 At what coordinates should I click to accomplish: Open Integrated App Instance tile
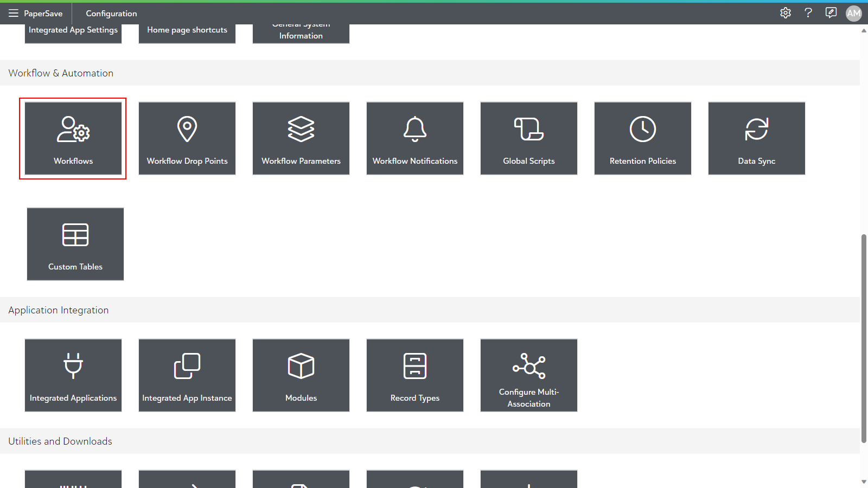[187, 375]
